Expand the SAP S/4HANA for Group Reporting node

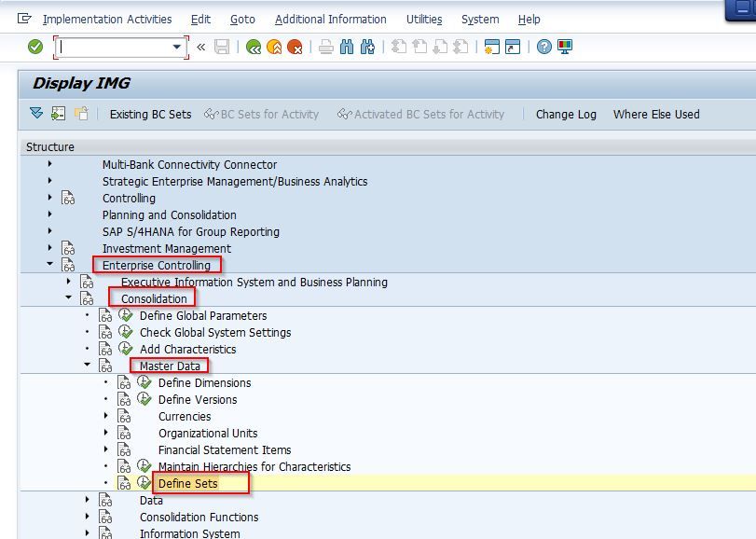pos(49,231)
